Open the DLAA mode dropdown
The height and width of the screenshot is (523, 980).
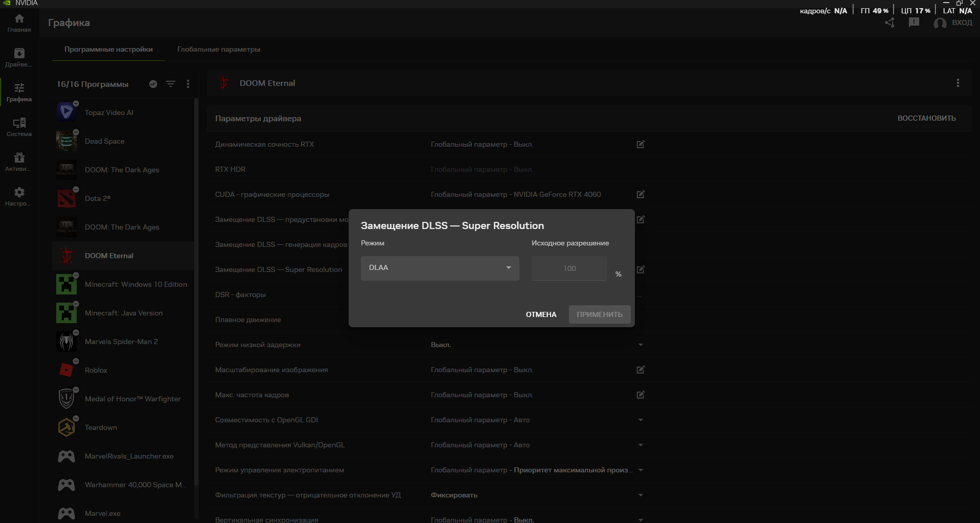click(x=440, y=268)
